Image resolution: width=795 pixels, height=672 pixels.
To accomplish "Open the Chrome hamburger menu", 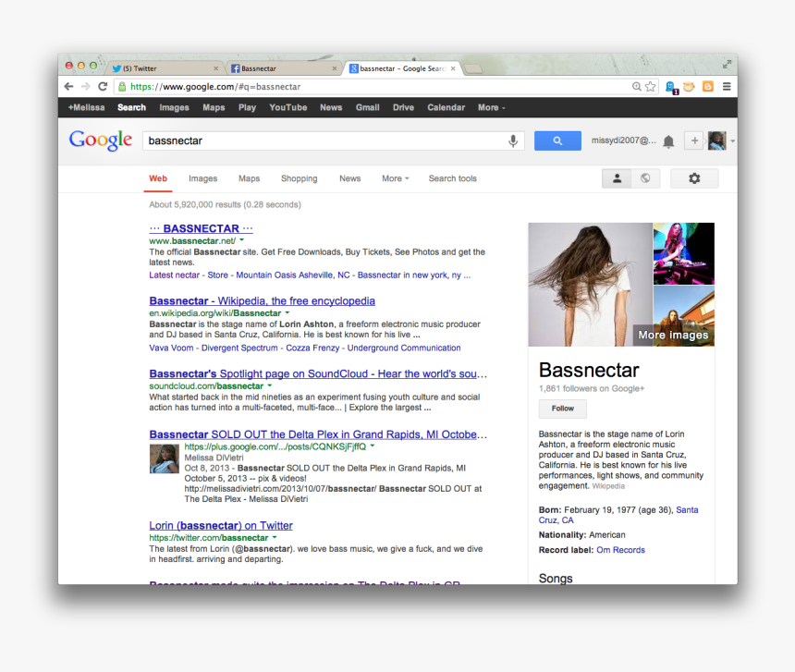I will [x=727, y=87].
